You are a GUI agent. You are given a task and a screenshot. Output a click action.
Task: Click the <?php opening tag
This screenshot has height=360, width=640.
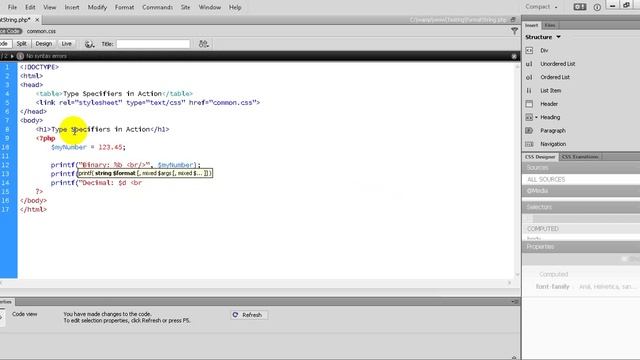click(45, 138)
